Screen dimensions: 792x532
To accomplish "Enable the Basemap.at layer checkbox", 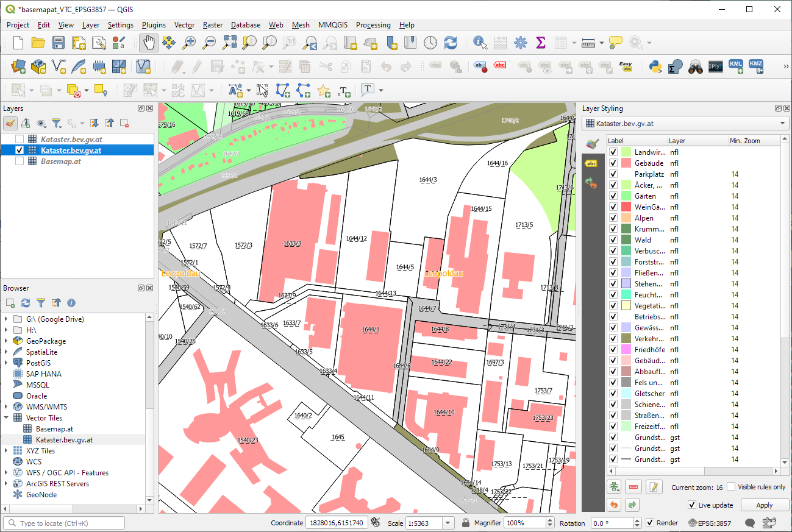I will [20, 161].
